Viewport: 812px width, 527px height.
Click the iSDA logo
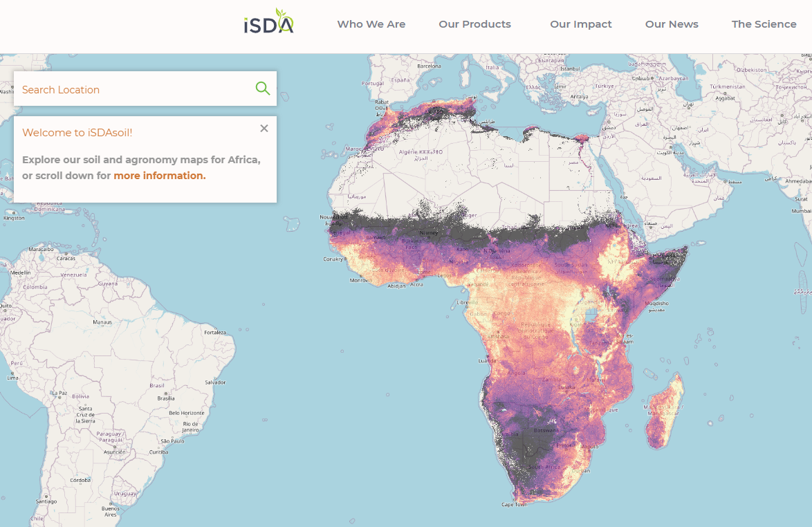(x=269, y=22)
